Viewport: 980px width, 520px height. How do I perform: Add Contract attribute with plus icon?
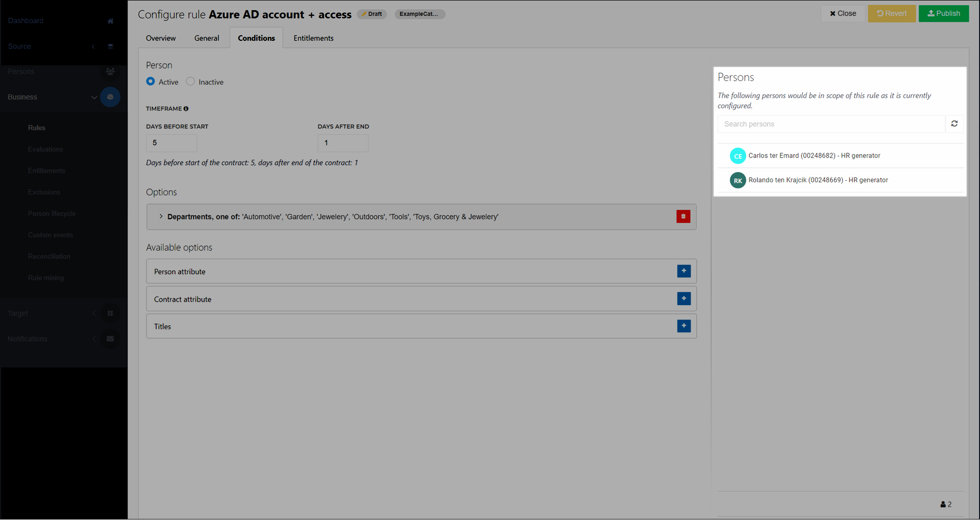(683, 299)
